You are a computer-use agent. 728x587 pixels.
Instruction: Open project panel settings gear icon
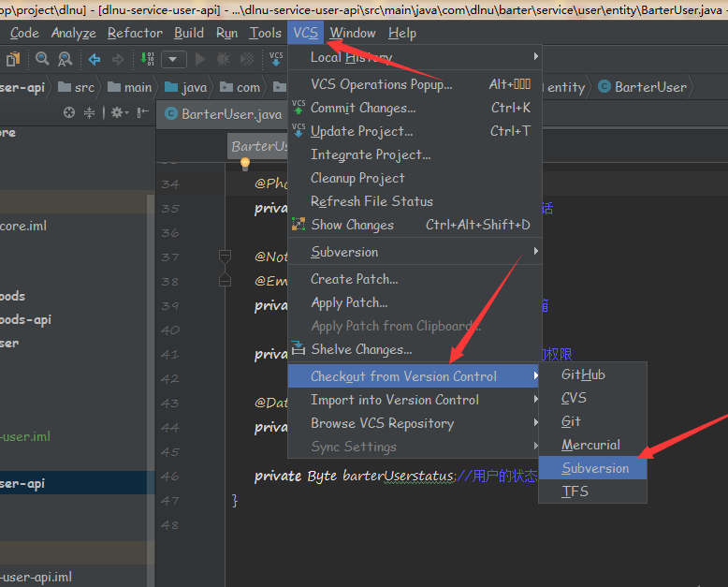tap(118, 113)
